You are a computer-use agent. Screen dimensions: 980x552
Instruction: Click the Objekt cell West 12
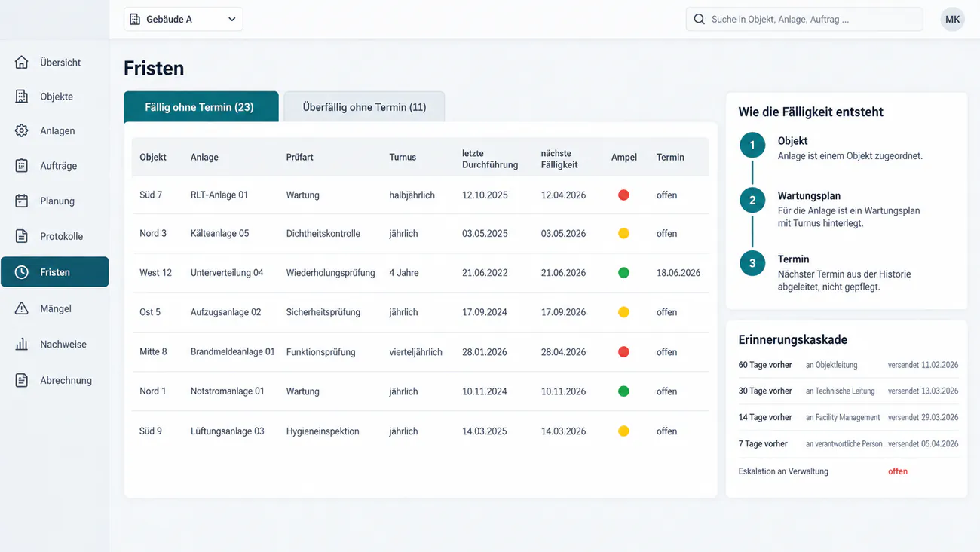pyautogui.click(x=155, y=272)
